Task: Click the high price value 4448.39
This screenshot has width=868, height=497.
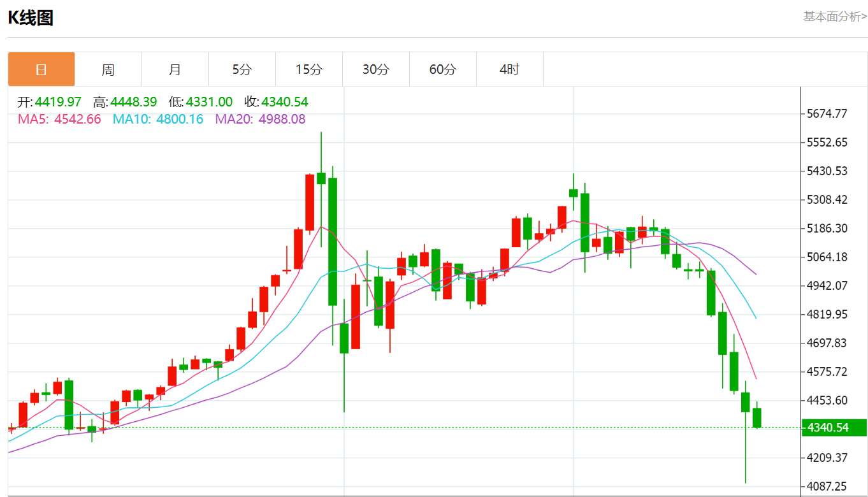Action: click(x=134, y=102)
